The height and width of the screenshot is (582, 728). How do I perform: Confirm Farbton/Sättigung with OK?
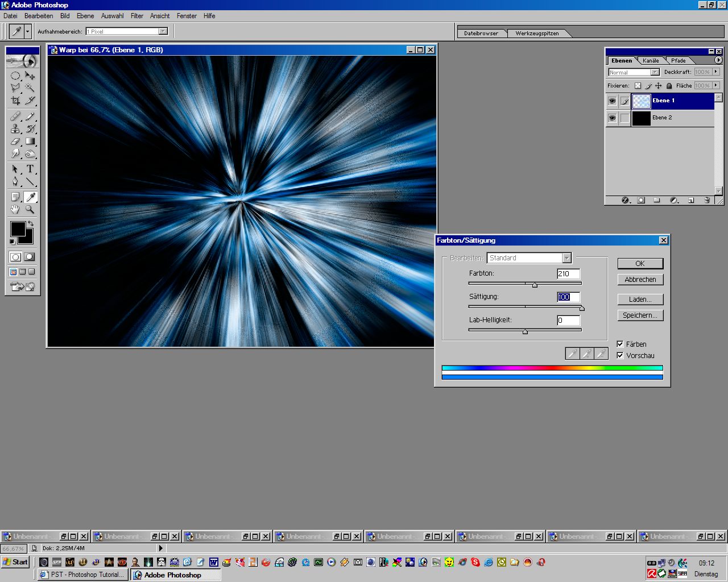(640, 264)
